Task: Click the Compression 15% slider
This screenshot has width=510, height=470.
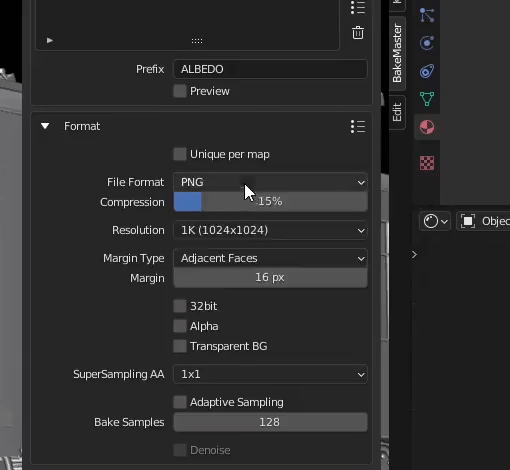Action: 270,202
